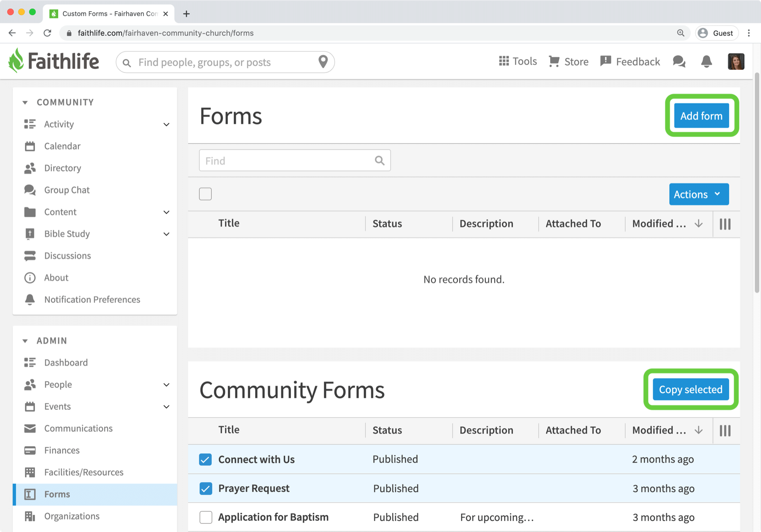
Task: Open the messages chat bubbles icon
Action: (x=679, y=61)
